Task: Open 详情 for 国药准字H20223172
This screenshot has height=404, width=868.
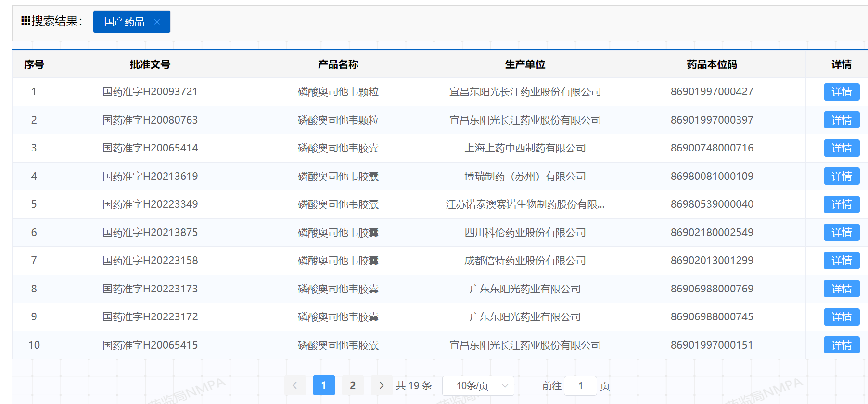Action: (x=842, y=317)
